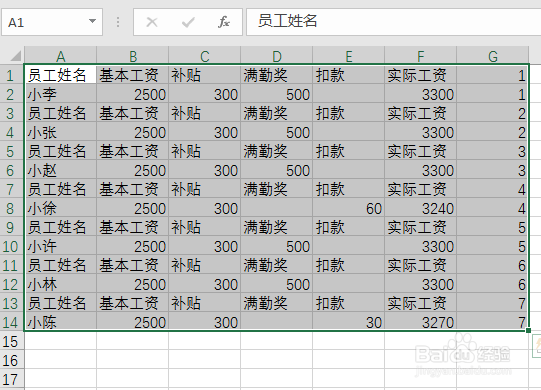Image resolution: width=541 pixels, height=390 pixels.
Task: Click cell F14 with value 3270
Action: click(421, 322)
